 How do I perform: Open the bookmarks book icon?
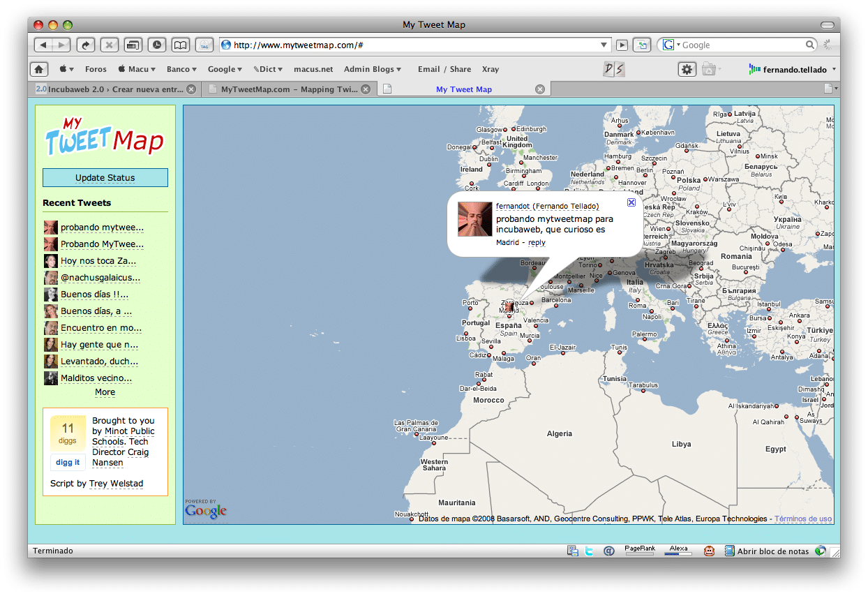point(181,45)
